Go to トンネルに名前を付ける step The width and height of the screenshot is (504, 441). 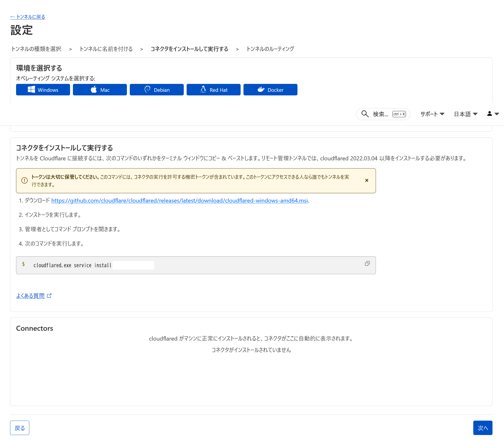[x=106, y=49]
